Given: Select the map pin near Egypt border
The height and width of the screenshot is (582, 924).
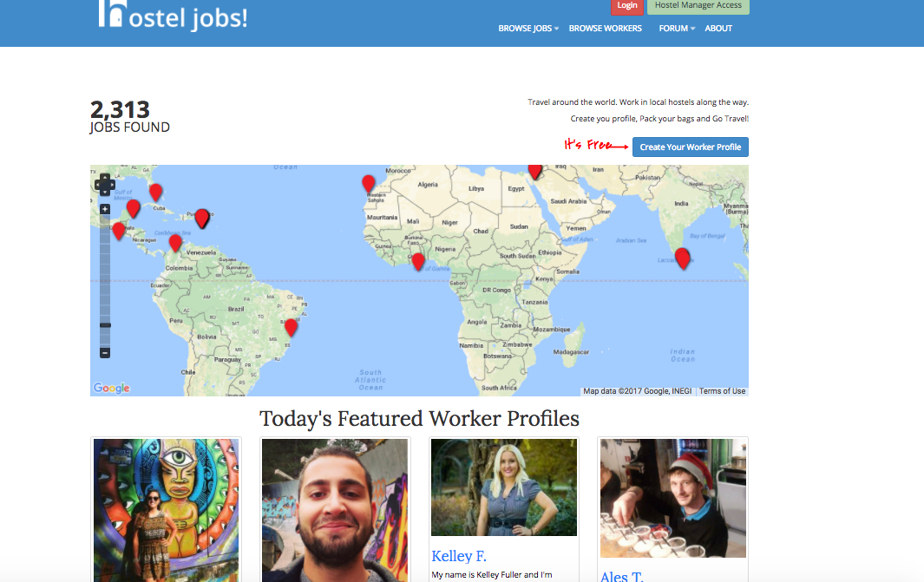Looking at the screenshot, I should [534, 172].
